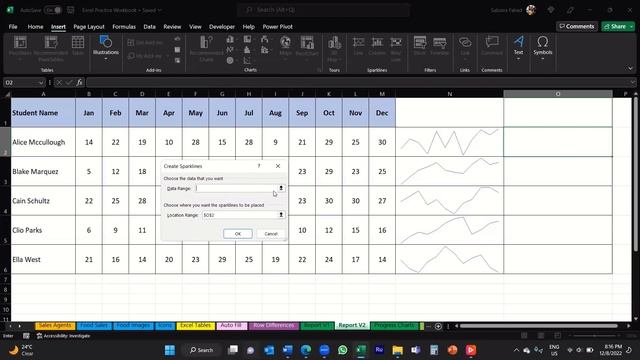Click the Insert Function fx icon
This screenshot has width=640, height=360.
[x=79, y=82]
